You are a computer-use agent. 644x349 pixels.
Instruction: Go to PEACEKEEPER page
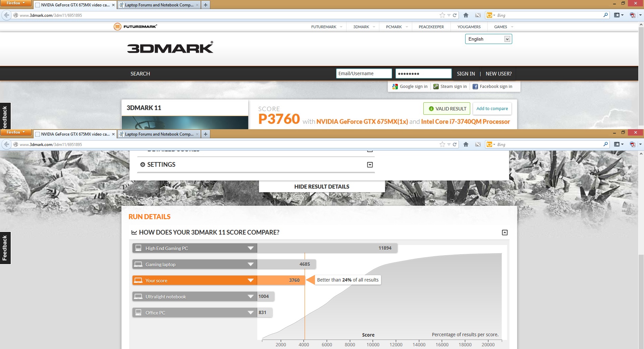click(431, 27)
